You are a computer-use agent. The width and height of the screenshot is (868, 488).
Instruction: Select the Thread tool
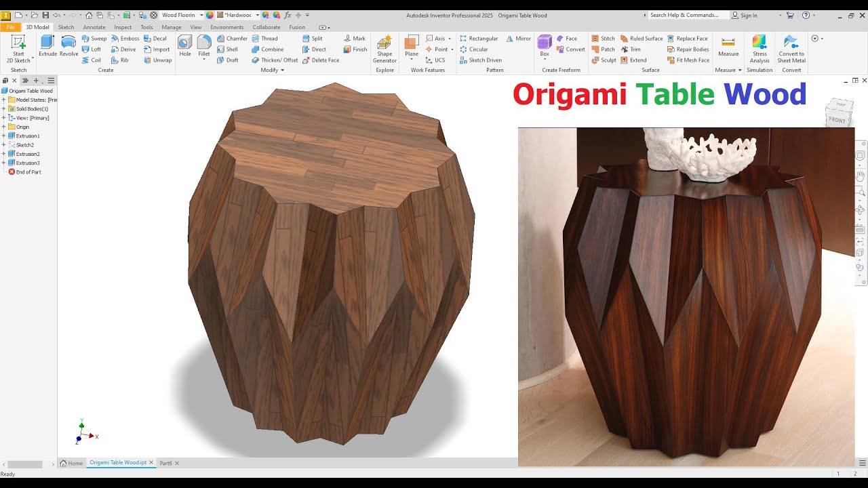[x=265, y=39]
